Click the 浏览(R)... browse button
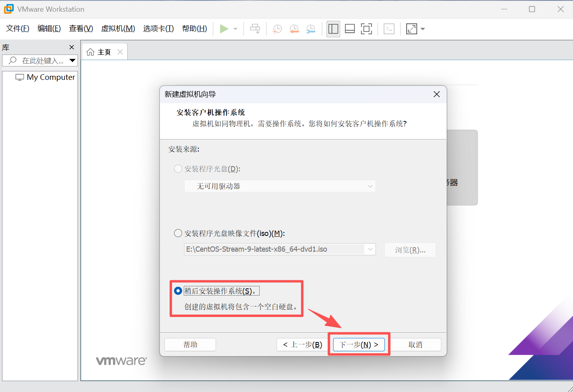The height and width of the screenshot is (392, 573). (410, 250)
